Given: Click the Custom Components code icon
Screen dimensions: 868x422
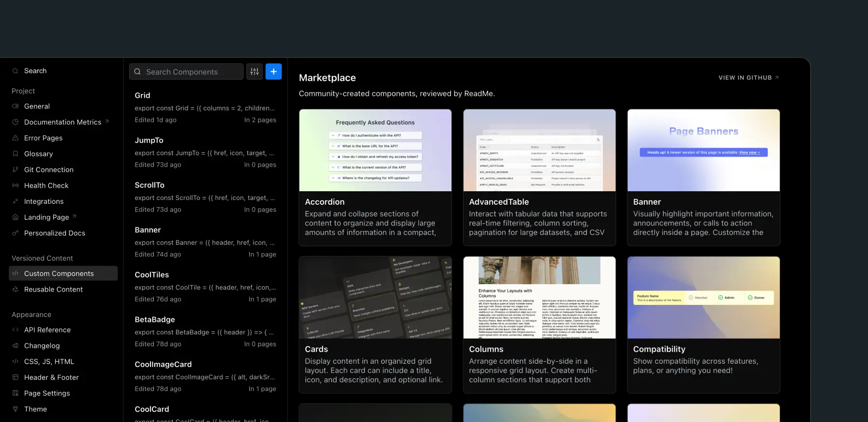Looking at the screenshot, I should (15, 273).
